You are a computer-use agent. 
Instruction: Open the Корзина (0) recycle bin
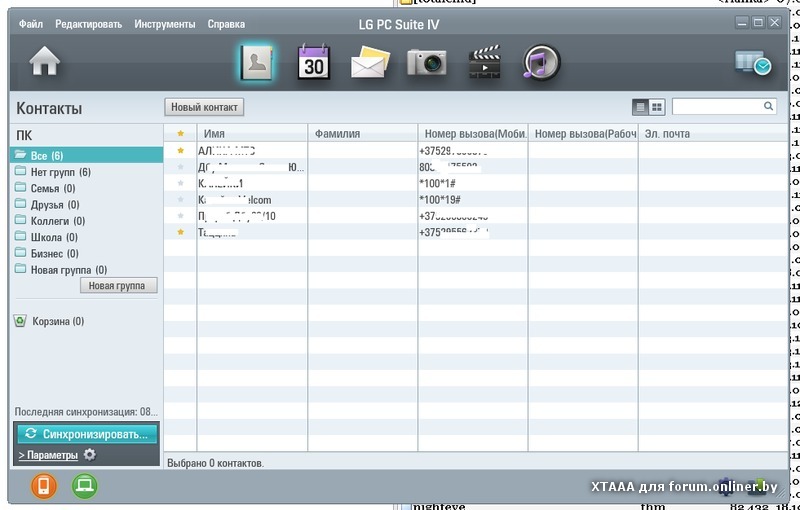click(x=49, y=321)
